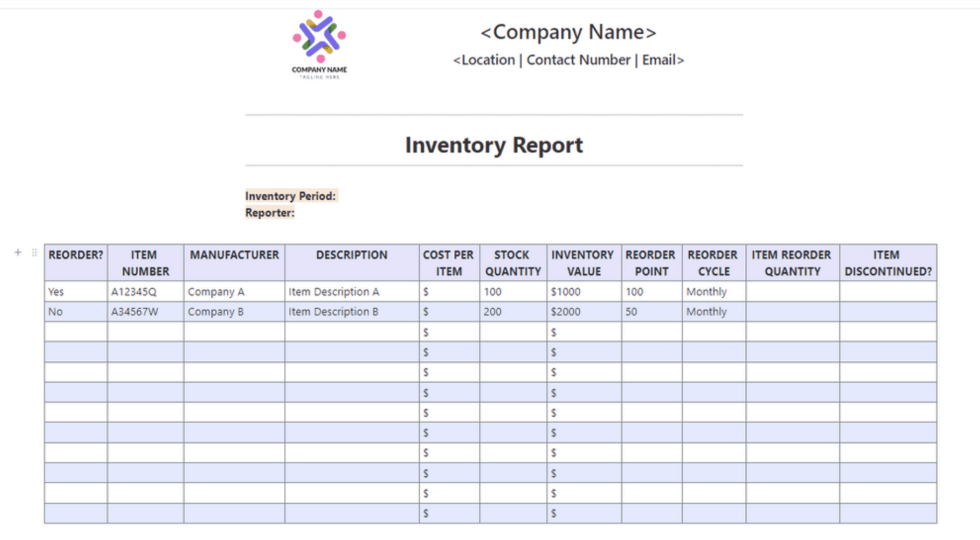Viewport: 980px width, 540px height.
Task: Click the <Company Name> placeholder heading
Action: coord(568,32)
